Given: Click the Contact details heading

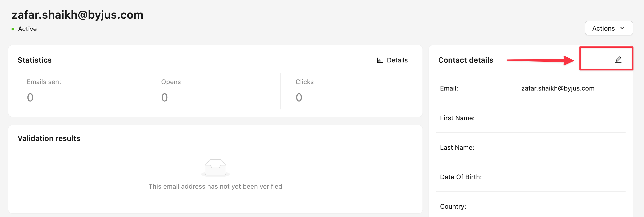Looking at the screenshot, I should pyautogui.click(x=466, y=60).
